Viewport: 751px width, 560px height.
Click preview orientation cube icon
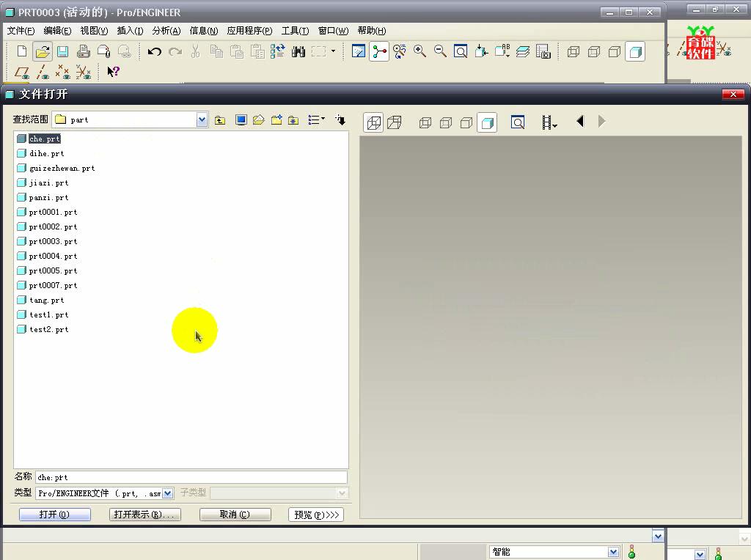coord(373,122)
